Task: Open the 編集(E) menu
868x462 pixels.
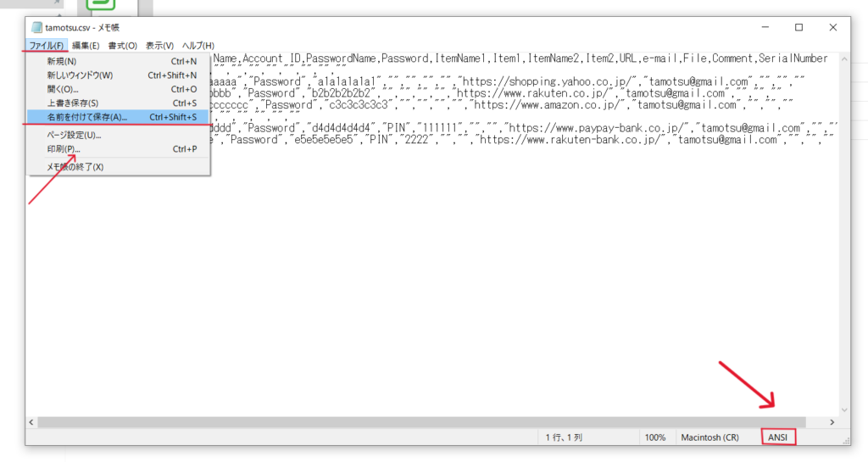Action: [86, 45]
